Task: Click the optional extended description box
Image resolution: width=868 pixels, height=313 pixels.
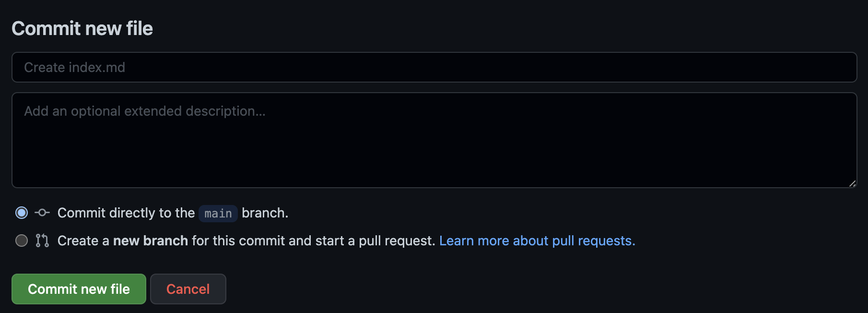Action: tap(432, 139)
